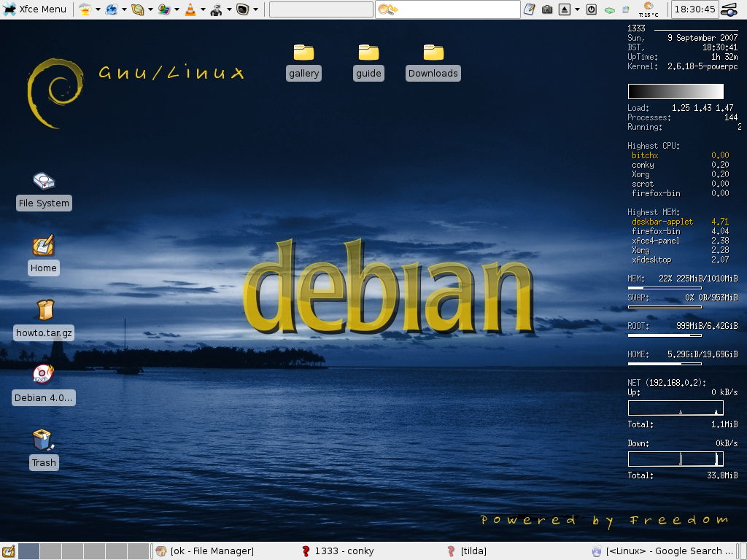The width and height of the screenshot is (747, 560).
Task: Open the Home desktop icon
Action: 43,255
